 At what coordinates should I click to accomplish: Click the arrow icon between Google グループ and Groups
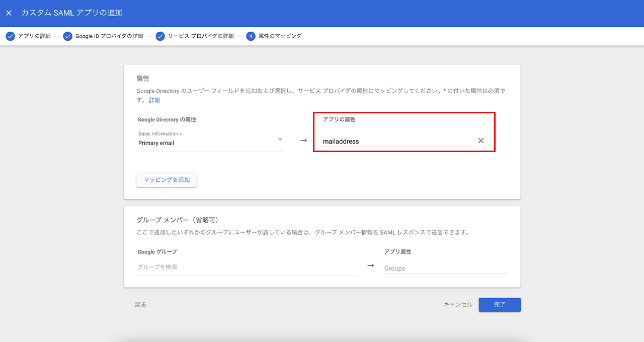[370, 266]
